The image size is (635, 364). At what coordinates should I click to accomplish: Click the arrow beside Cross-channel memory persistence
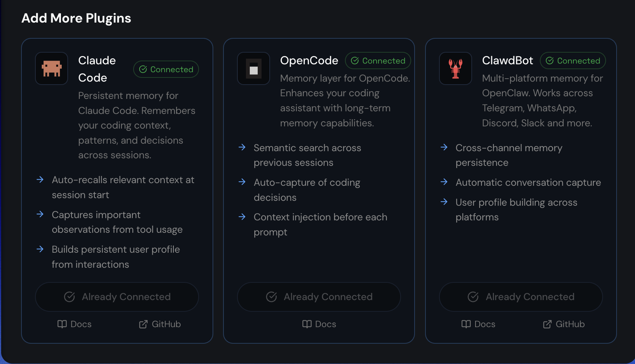click(x=444, y=147)
